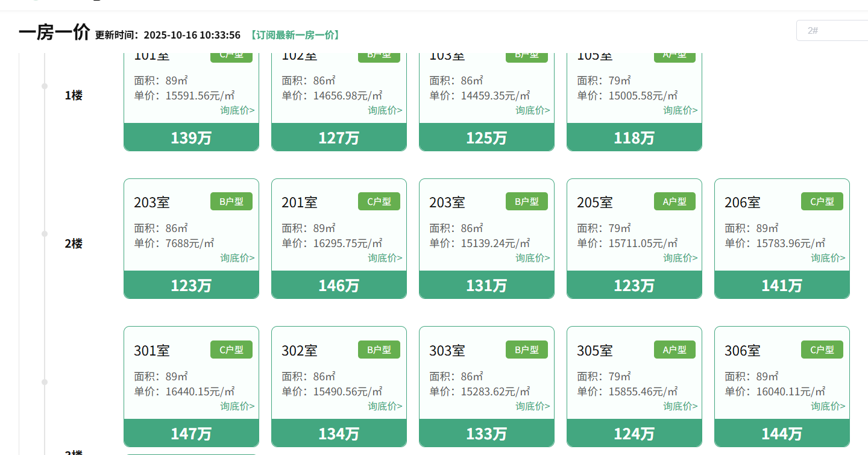Select the A户型 badge on 305室

675,350
